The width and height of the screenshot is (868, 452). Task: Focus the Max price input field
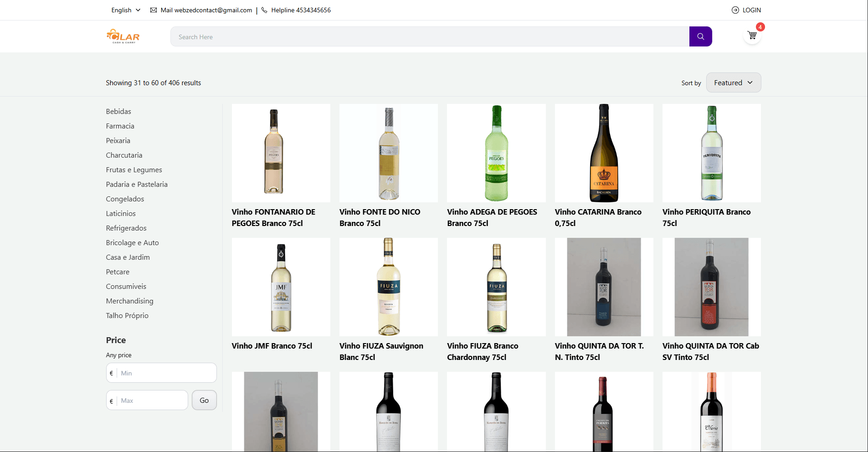point(153,401)
